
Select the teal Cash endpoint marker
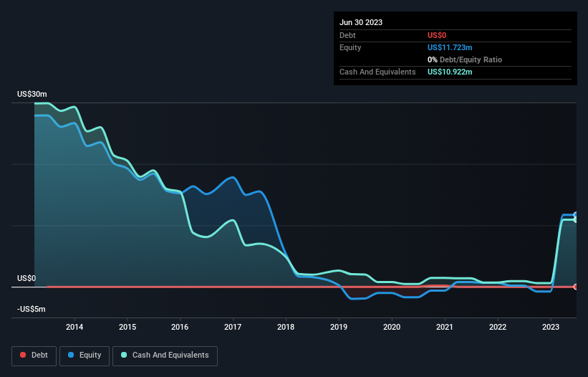click(x=576, y=220)
